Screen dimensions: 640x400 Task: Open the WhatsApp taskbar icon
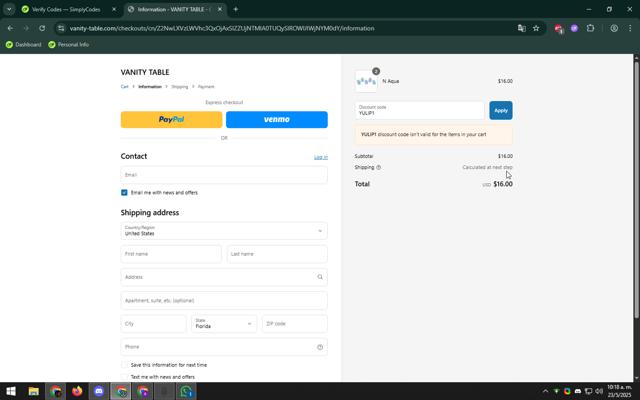click(x=186, y=391)
